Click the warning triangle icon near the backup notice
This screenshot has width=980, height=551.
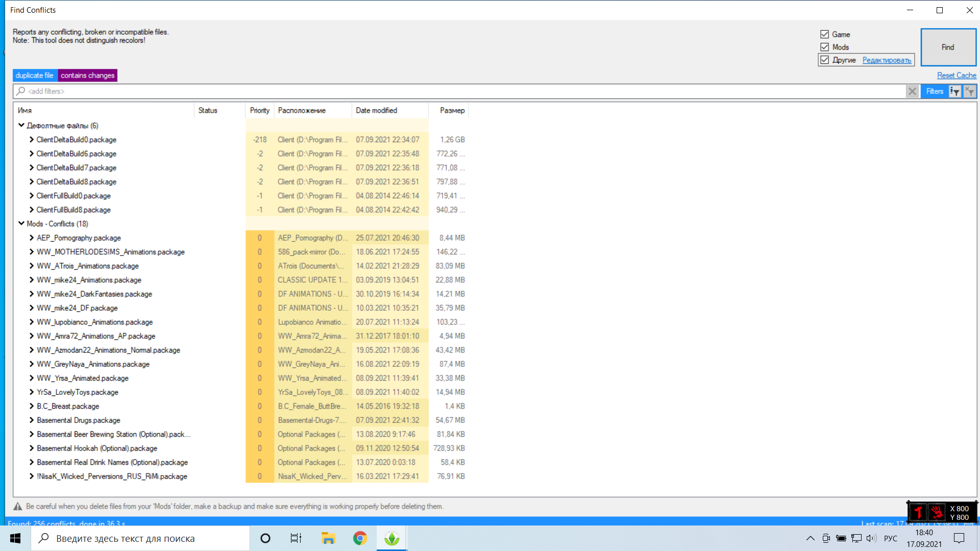(18, 507)
